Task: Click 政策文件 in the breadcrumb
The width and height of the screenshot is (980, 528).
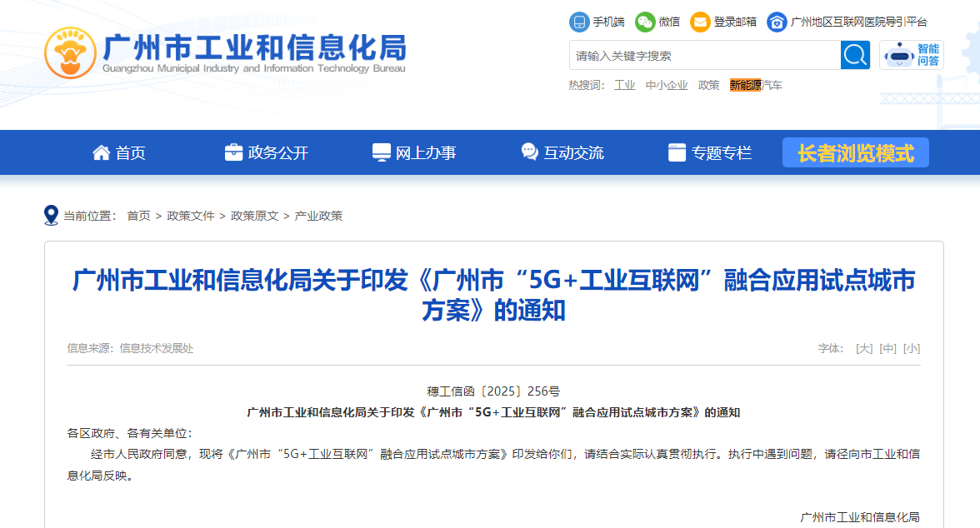Action: pos(191,216)
